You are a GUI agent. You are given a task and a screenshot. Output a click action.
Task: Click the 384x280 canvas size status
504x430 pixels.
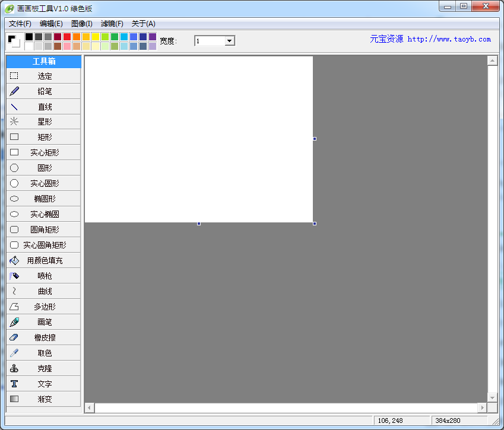point(459,421)
